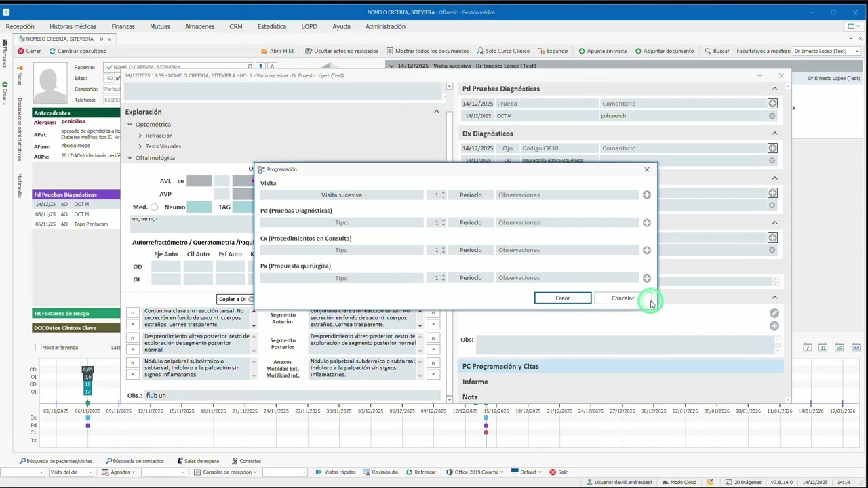
Task: Click Salir to exit
Action: click(x=558, y=472)
